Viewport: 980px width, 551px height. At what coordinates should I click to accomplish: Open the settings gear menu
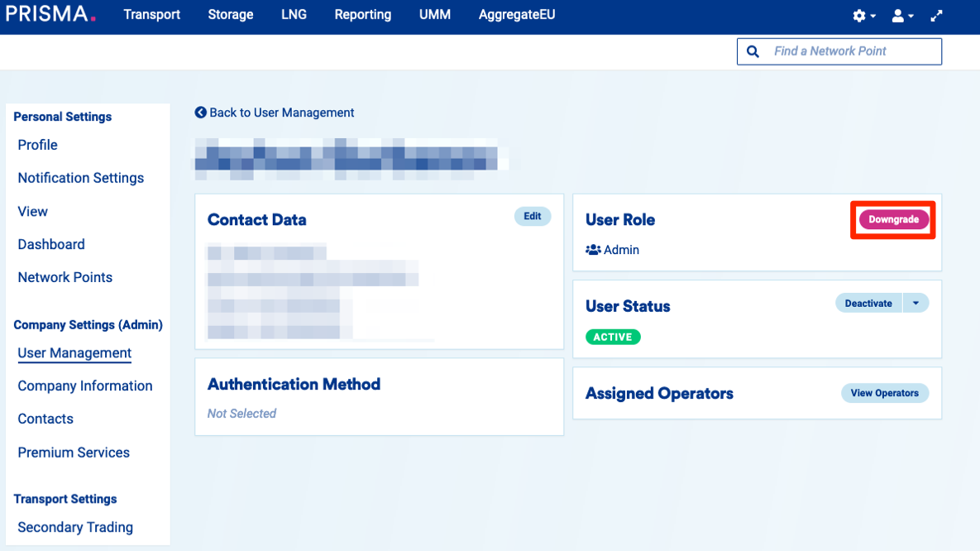coord(860,16)
